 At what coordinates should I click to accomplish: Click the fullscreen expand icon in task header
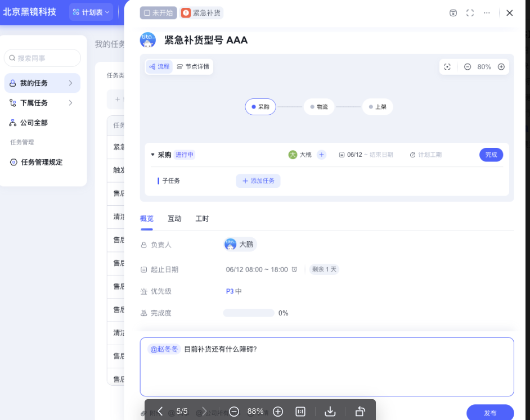point(470,13)
